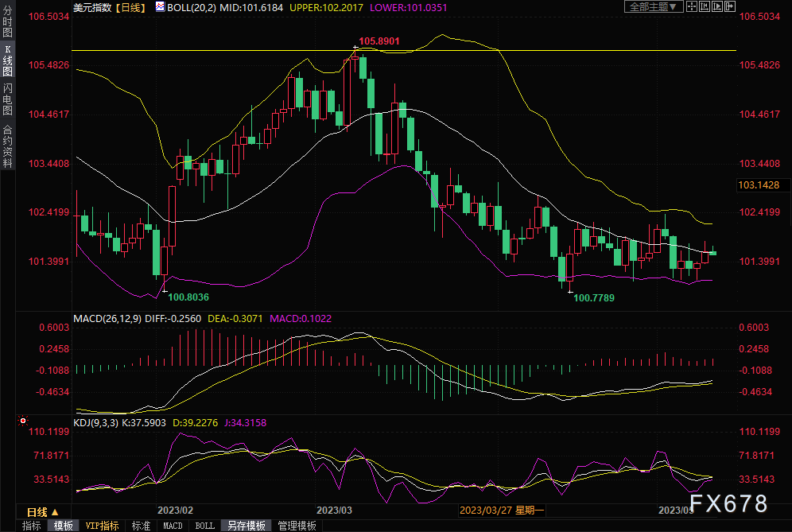Click the second layout icon in top-right toolbar
This screenshot has width=792, height=532.
705,6
